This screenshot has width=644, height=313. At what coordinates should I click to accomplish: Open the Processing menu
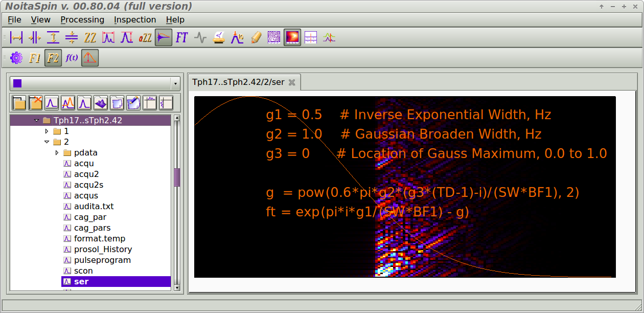point(82,19)
